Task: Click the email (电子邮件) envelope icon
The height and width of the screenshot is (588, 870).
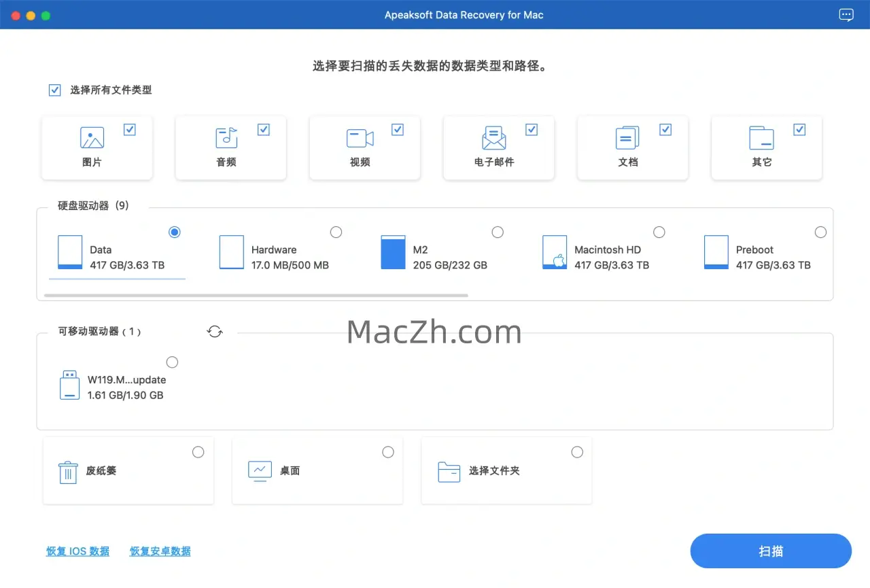Action: pos(494,138)
